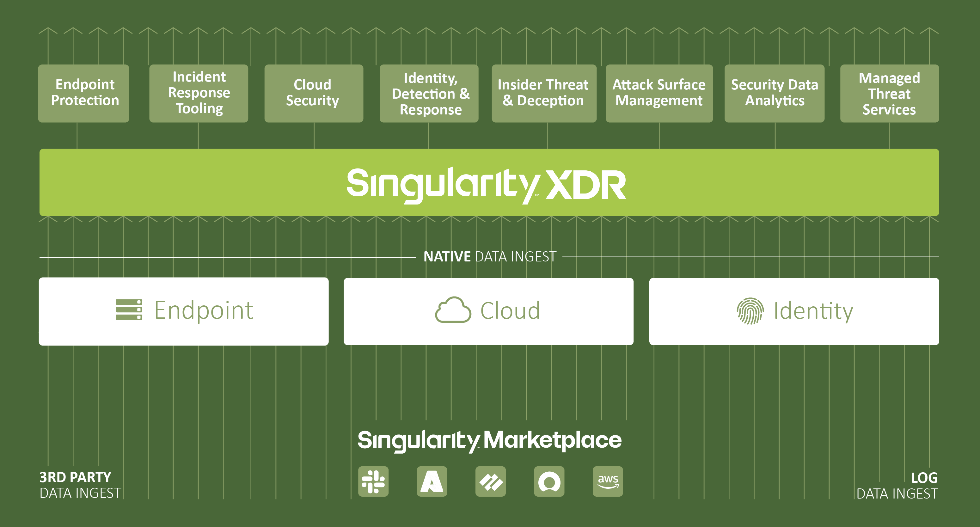Click the Palo Alto Networks marketplace icon
Viewport: 980px width, 527px height.
[490, 481]
